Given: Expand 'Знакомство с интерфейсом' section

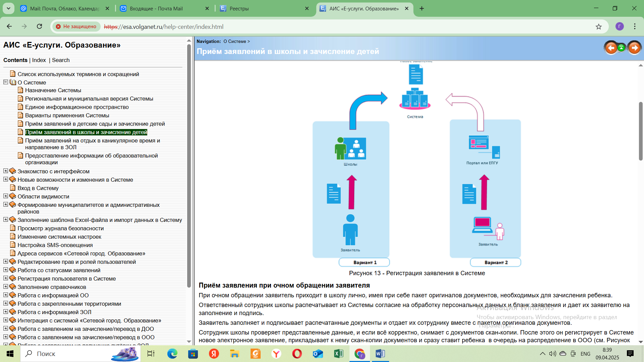Looking at the screenshot, I should (5, 171).
